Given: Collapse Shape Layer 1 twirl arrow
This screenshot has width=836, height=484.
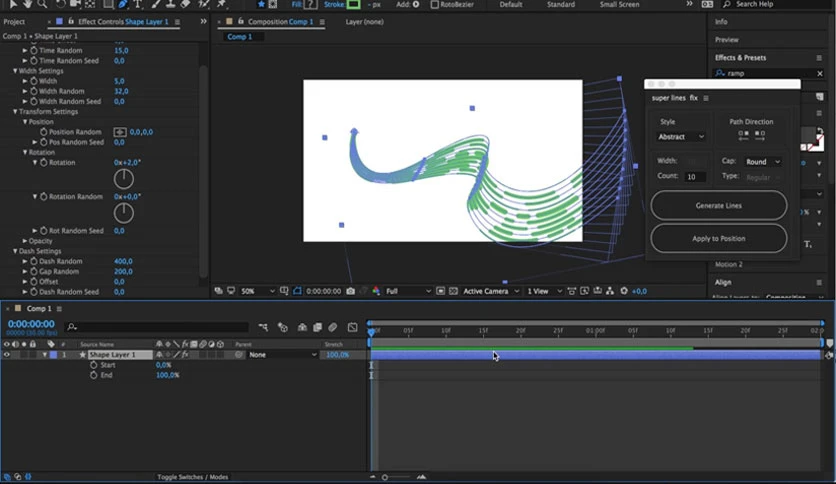Looking at the screenshot, I should click(x=45, y=354).
